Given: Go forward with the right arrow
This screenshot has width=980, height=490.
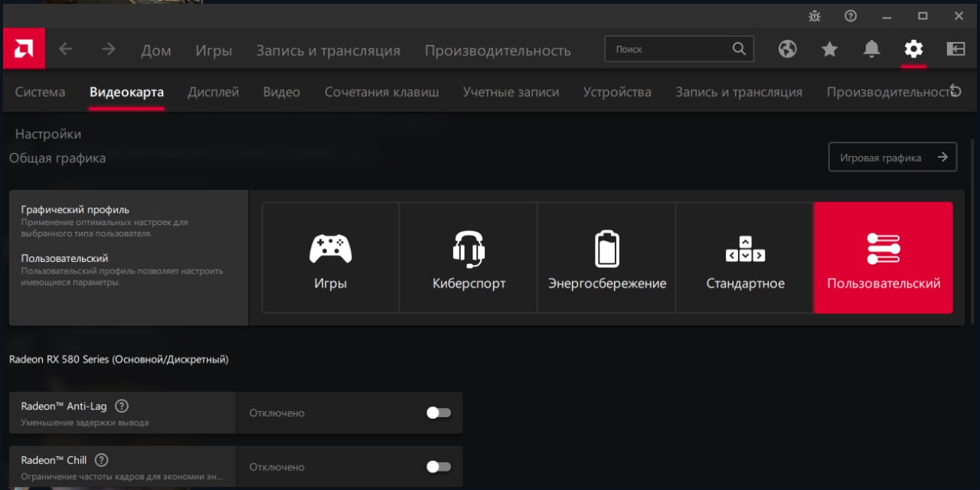Looking at the screenshot, I should coord(109,49).
